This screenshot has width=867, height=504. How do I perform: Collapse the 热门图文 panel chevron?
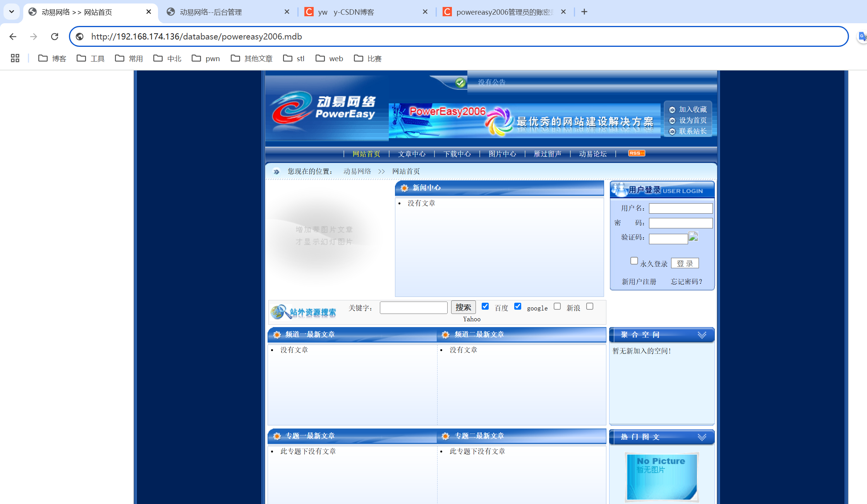[702, 437]
